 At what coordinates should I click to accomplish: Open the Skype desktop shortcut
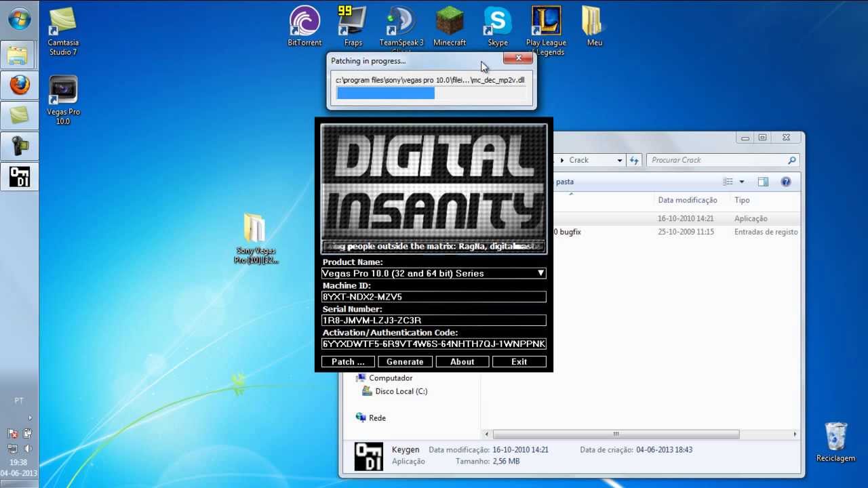coord(497,23)
